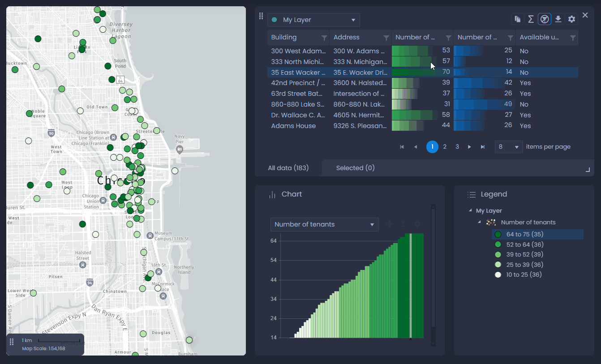Click the tenant count 70 cell

click(422, 73)
